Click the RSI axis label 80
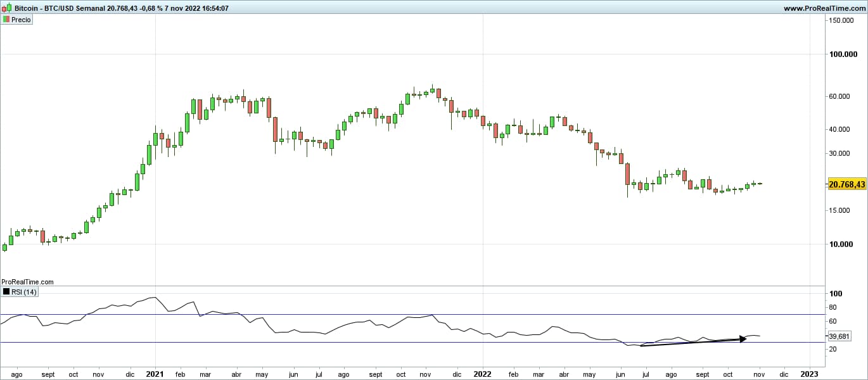 pyautogui.click(x=834, y=308)
